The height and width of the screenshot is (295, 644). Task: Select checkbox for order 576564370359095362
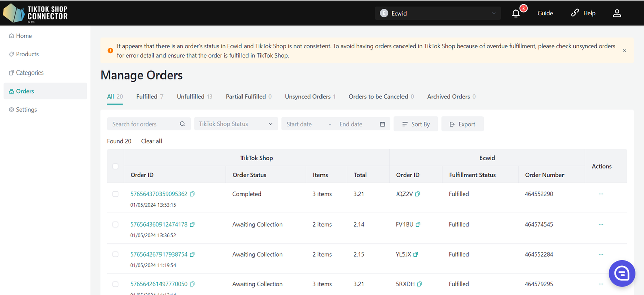pos(115,194)
